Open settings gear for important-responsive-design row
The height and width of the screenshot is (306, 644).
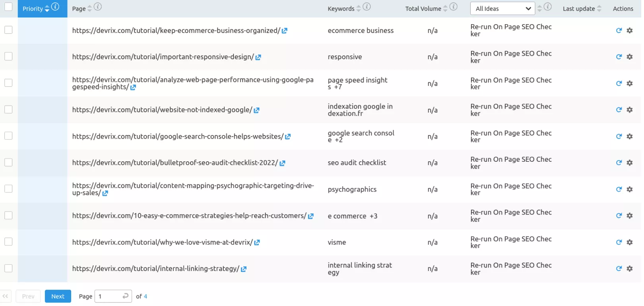630,57
